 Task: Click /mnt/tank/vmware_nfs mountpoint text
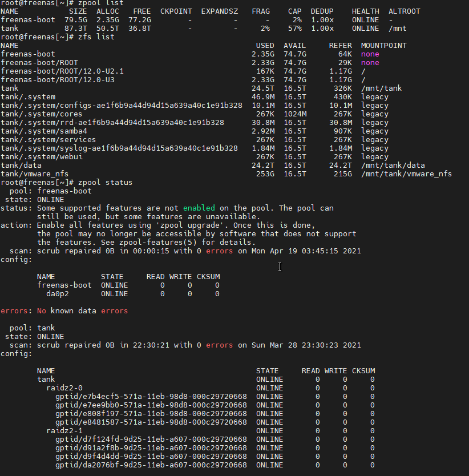click(406, 174)
